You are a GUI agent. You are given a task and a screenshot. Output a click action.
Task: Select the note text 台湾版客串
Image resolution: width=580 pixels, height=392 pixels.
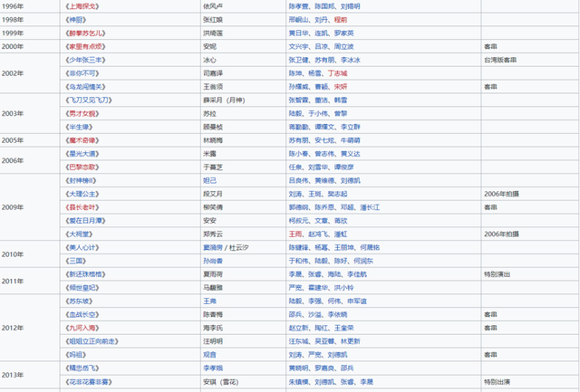tap(500, 60)
